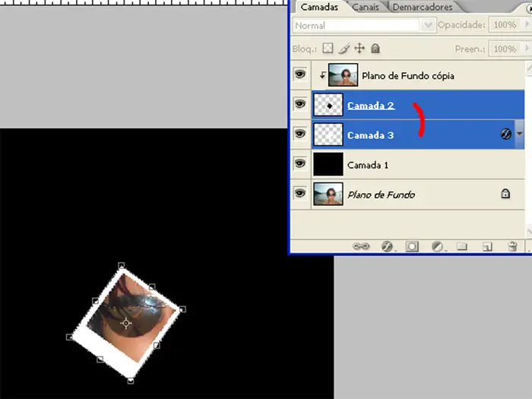Open the layer style (fx) menu
This screenshot has width=532, height=399.
coord(386,246)
